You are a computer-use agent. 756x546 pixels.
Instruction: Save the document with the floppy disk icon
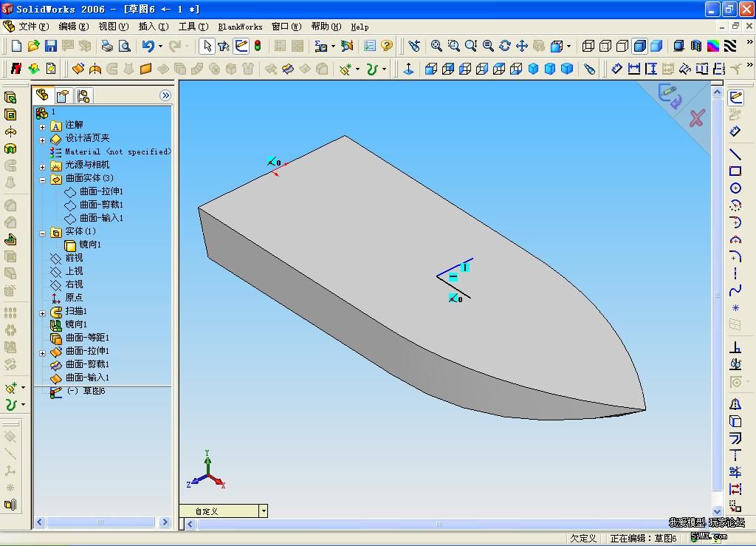[51, 46]
